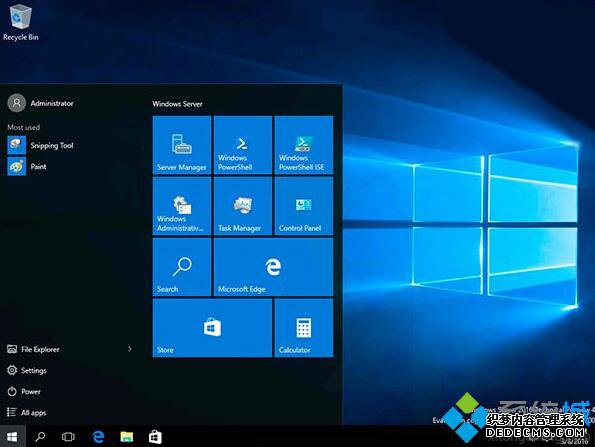Show All apps list
Screen dimensions: 595x447
27,412
